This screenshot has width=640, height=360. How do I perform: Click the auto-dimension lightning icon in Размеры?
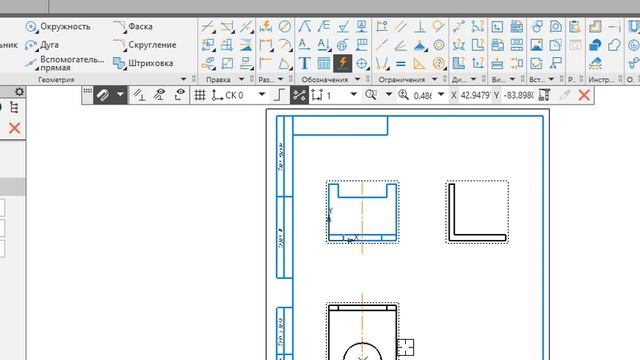click(x=266, y=27)
